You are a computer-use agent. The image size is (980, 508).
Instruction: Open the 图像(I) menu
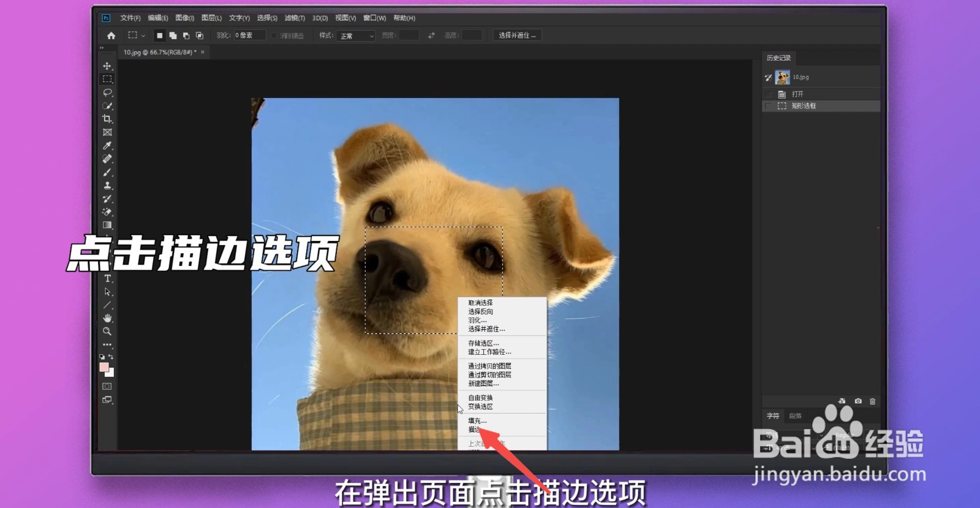184,18
